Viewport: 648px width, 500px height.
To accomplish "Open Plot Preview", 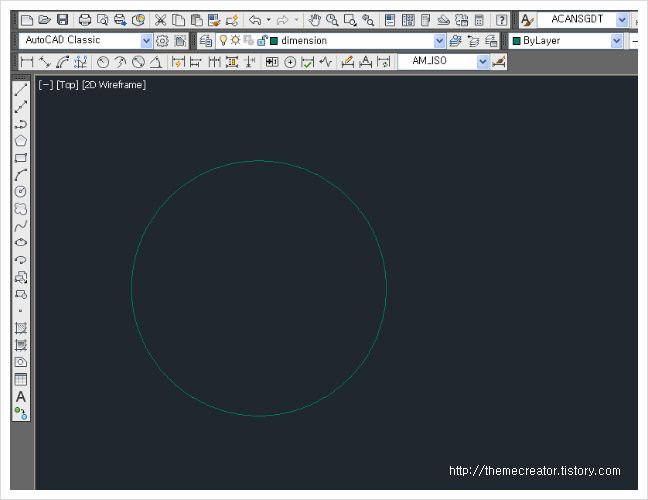I will pos(102,20).
